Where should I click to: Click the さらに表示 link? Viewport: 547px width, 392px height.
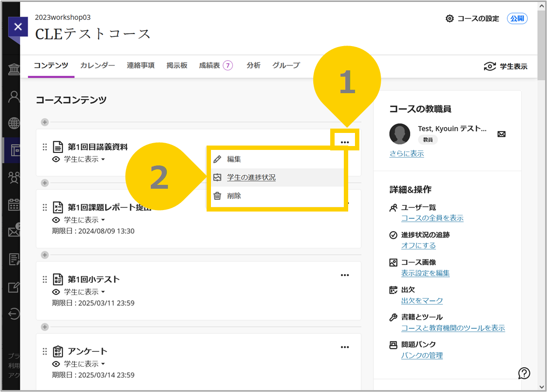406,154
